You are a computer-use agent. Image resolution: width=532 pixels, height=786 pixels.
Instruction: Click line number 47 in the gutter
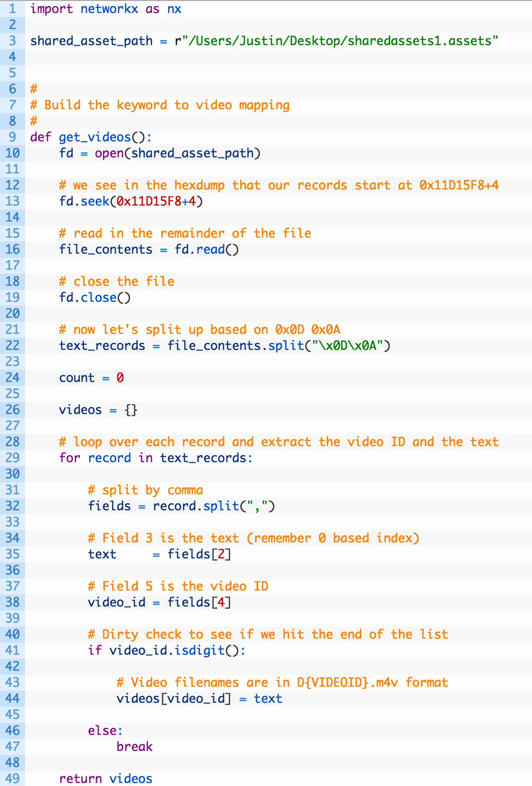(x=12, y=747)
